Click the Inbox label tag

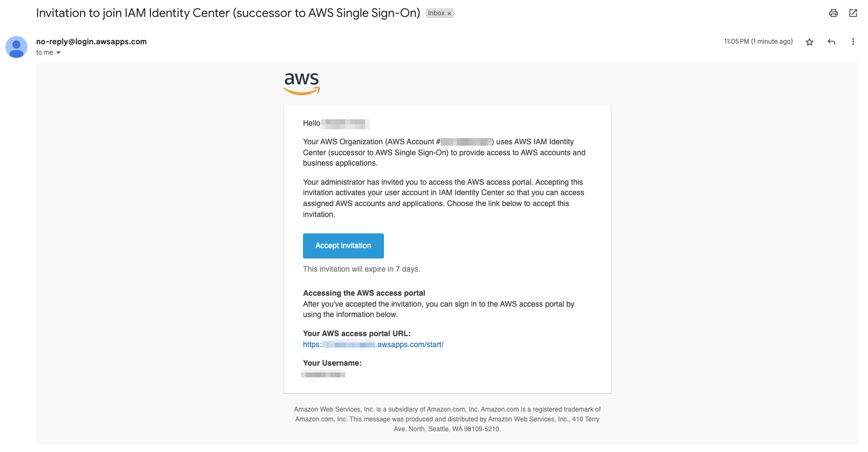(436, 13)
